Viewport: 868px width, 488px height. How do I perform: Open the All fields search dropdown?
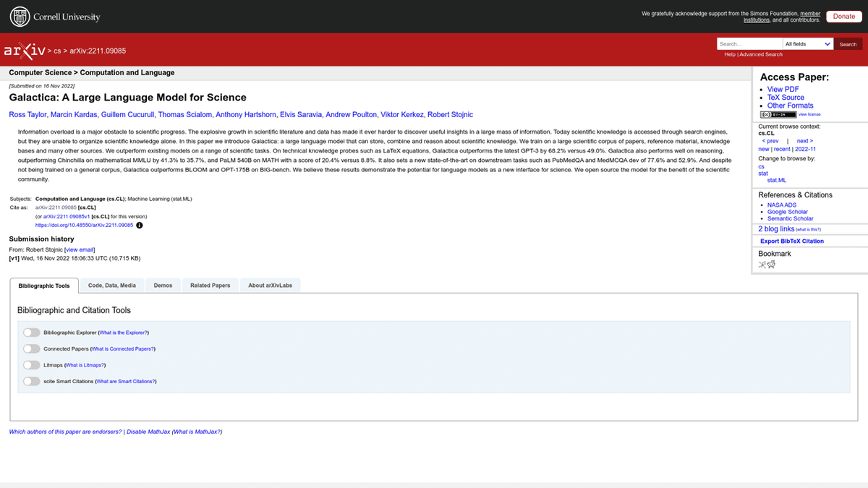pos(808,44)
